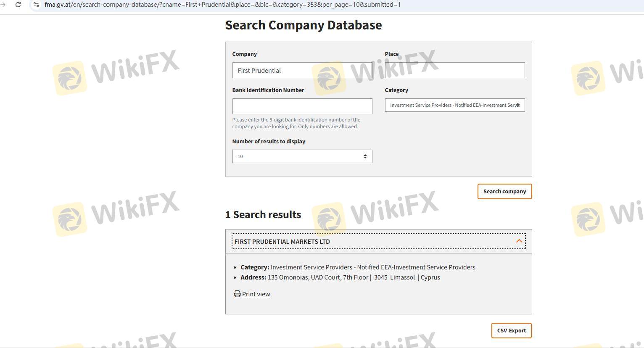Click into the Place input field
644x348 pixels.
point(454,70)
